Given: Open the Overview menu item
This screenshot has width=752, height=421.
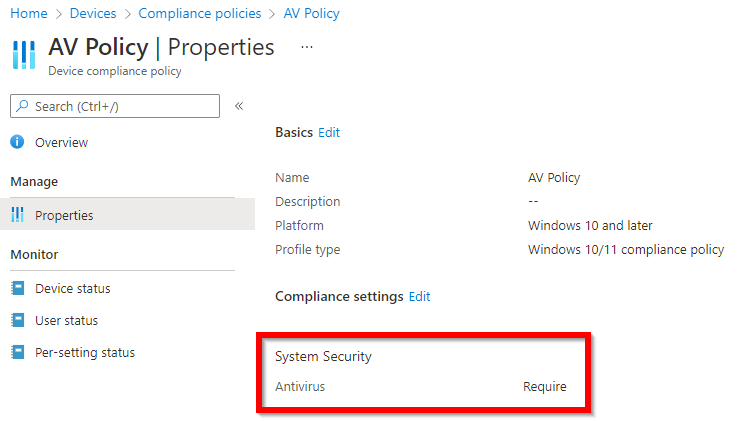Looking at the screenshot, I should (61, 142).
